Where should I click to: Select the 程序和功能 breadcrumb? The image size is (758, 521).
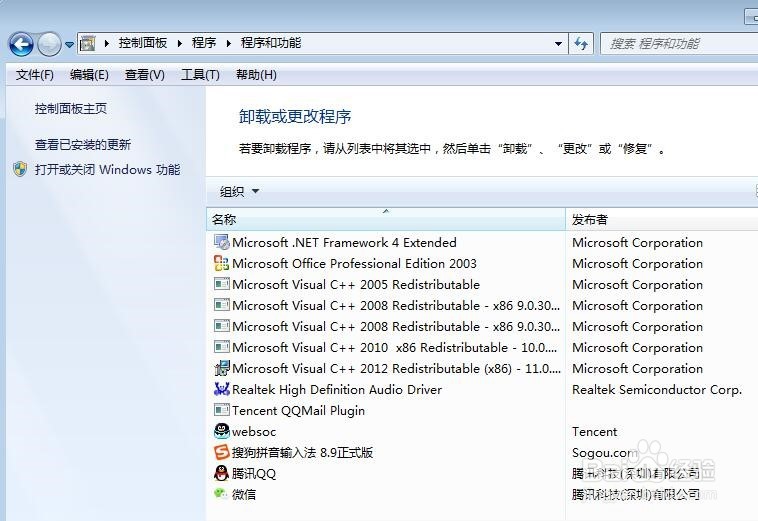[271, 43]
